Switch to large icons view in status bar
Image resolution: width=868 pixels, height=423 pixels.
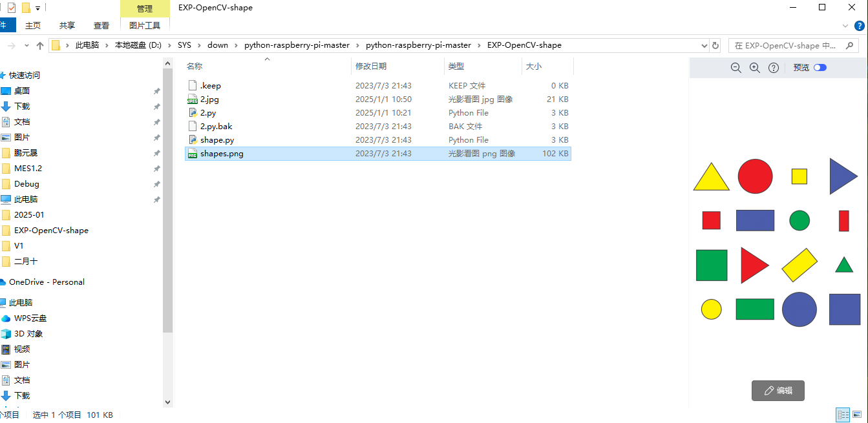857,415
